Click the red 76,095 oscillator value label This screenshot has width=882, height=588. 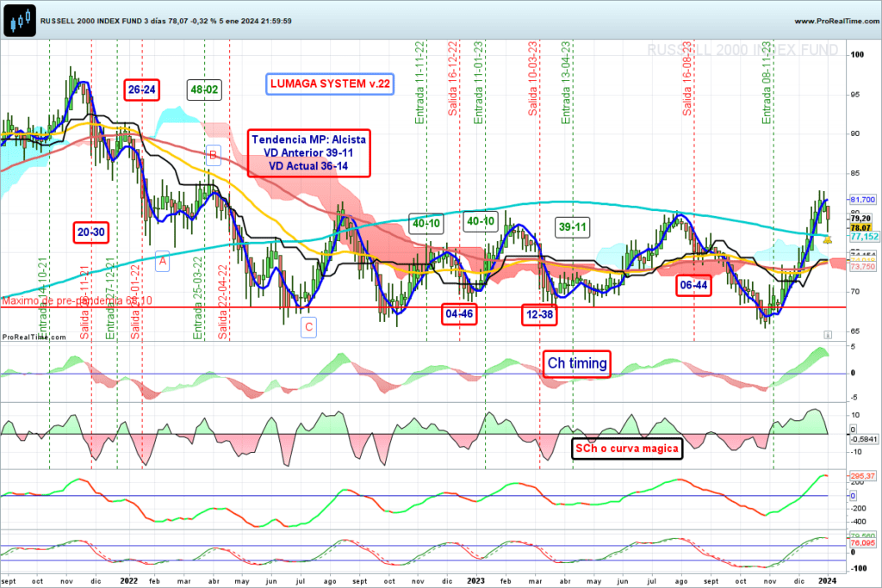click(x=862, y=543)
